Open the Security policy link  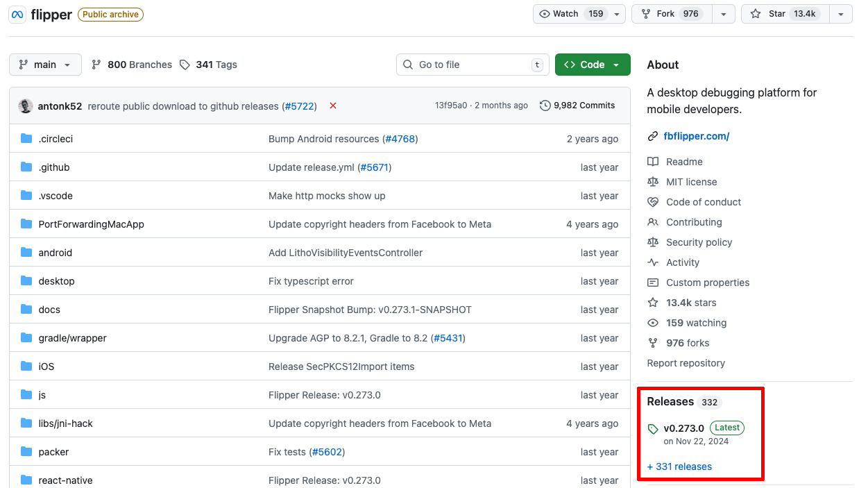click(699, 242)
